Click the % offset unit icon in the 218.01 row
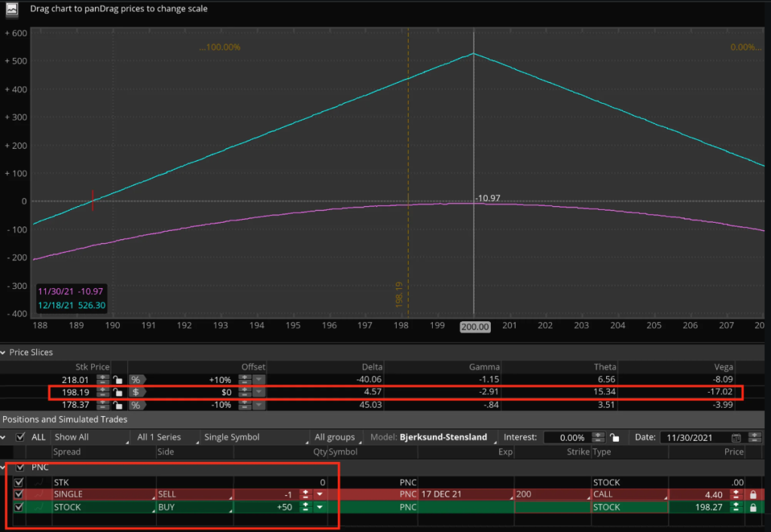771x532 pixels. click(x=137, y=380)
